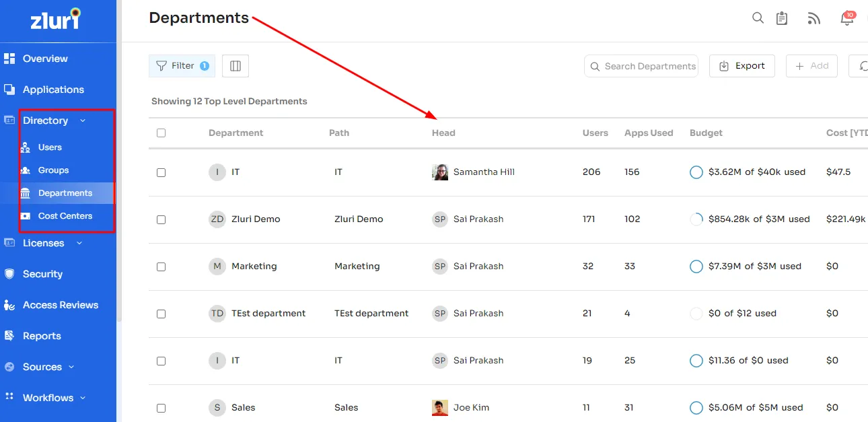
Task: Click the Zluri logo
Action: 56,18
